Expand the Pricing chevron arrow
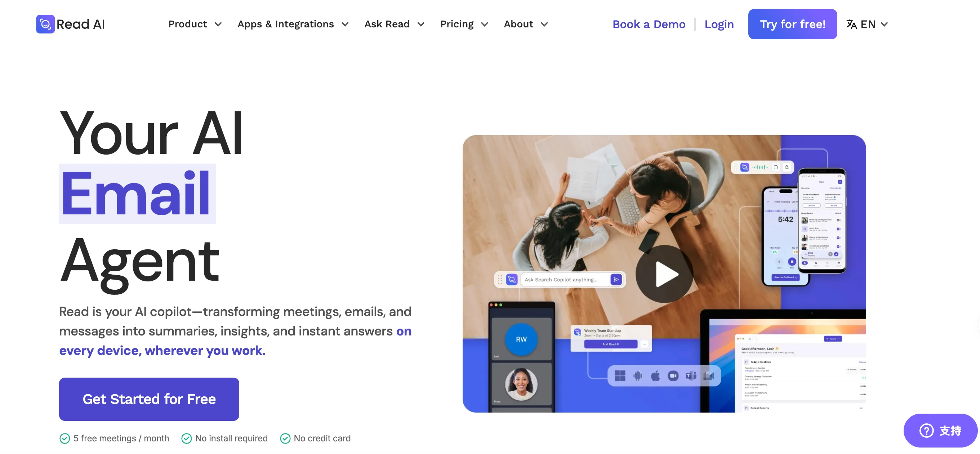Viewport: 980px width, 454px height. (x=485, y=25)
